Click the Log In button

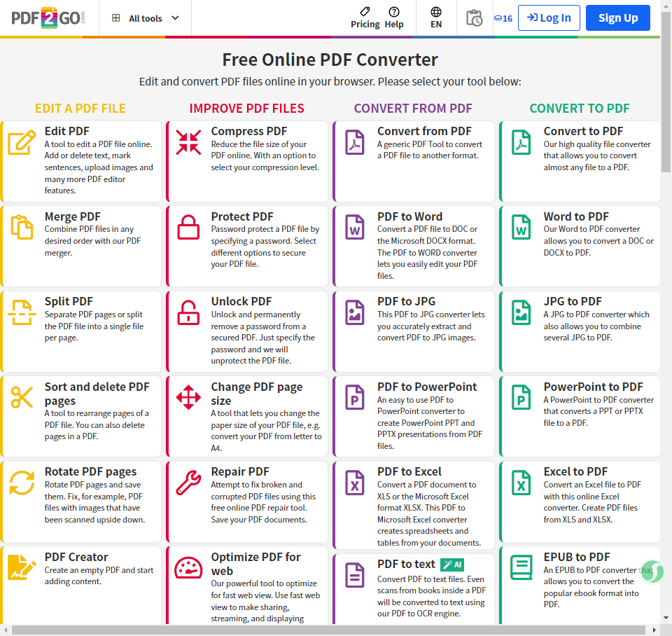click(x=549, y=18)
